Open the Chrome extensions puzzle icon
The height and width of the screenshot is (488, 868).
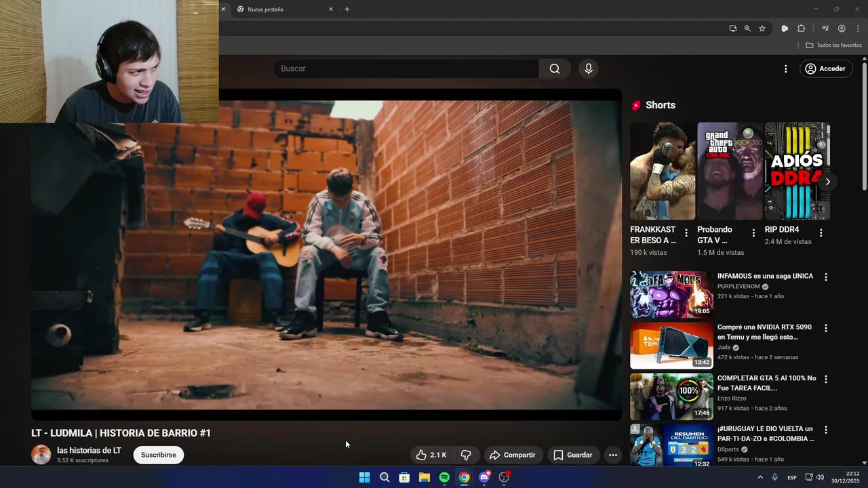tap(802, 28)
